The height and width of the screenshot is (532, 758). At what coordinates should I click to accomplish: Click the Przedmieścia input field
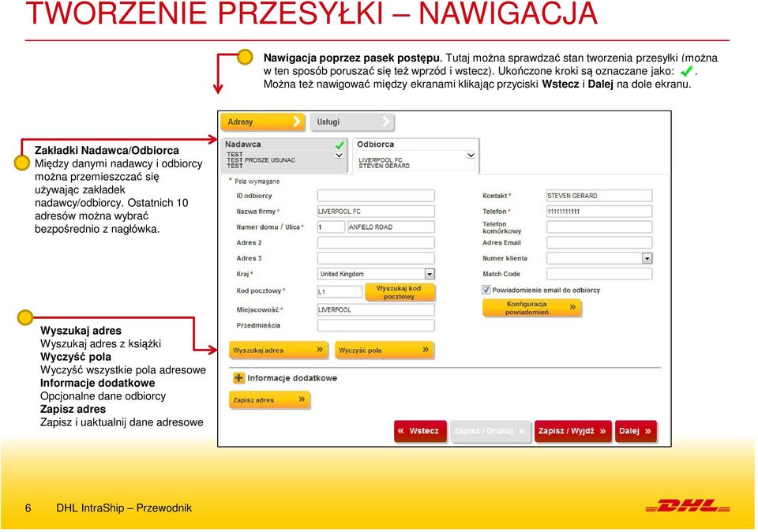(x=376, y=326)
